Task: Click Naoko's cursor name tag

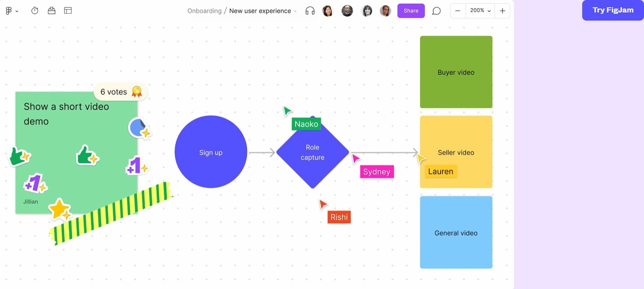Action: (306, 124)
